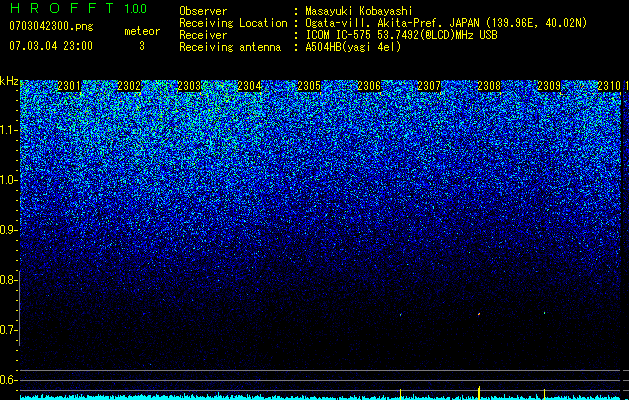Click the Receiver label
This screenshot has height=400, width=629.
tap(203, 35)
